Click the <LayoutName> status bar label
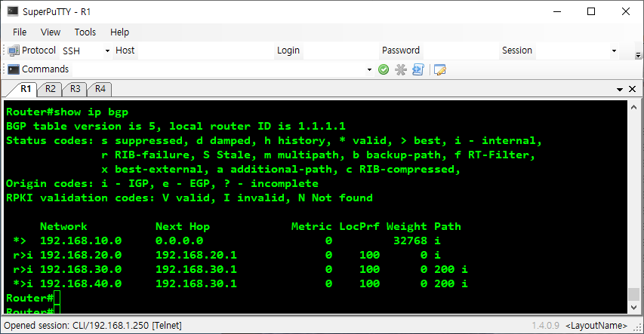The image size is (644, 334). coord(596,326)
